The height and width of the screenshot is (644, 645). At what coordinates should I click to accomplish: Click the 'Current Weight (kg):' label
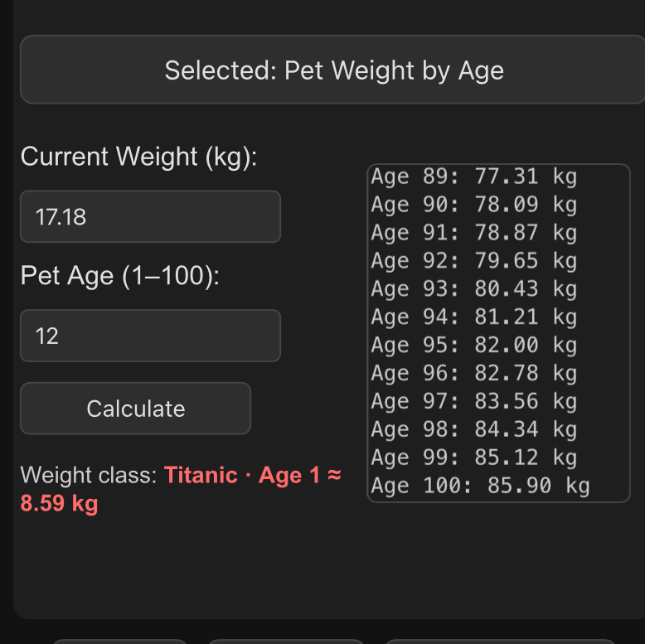(139, 157)
